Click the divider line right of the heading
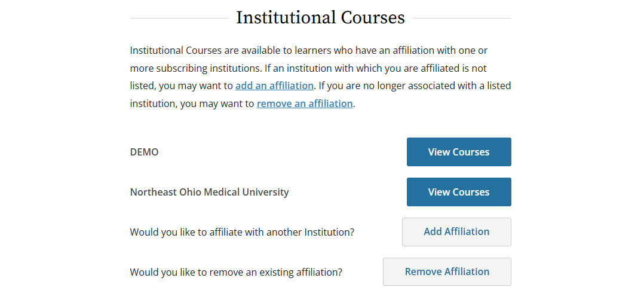This screenshot has height=299, width=644. click(461, 19)
